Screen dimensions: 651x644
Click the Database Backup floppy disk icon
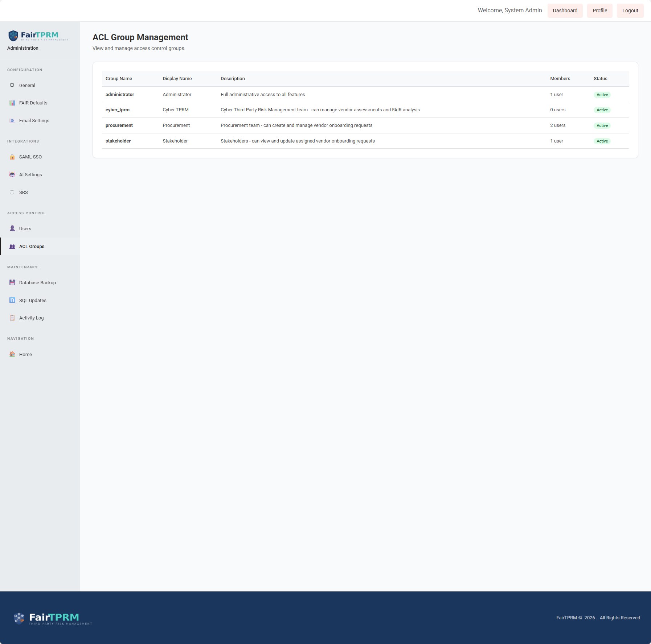pos(12,282)
